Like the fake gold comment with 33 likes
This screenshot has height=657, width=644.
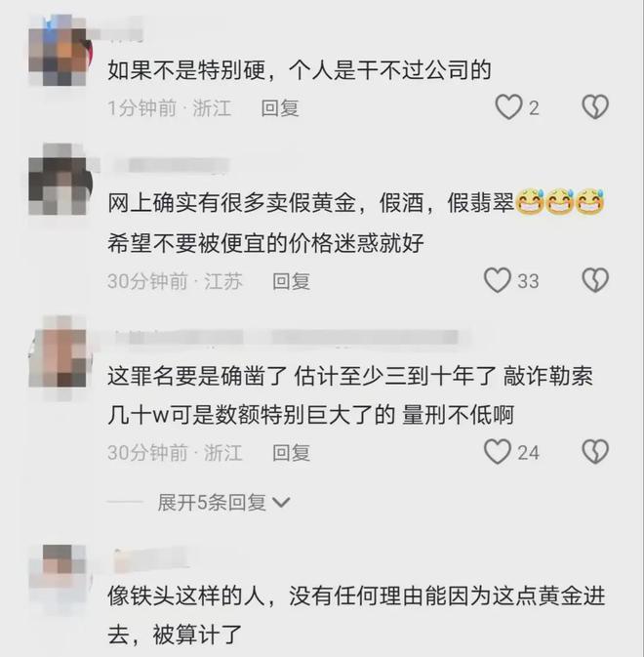tap(498, 280)
